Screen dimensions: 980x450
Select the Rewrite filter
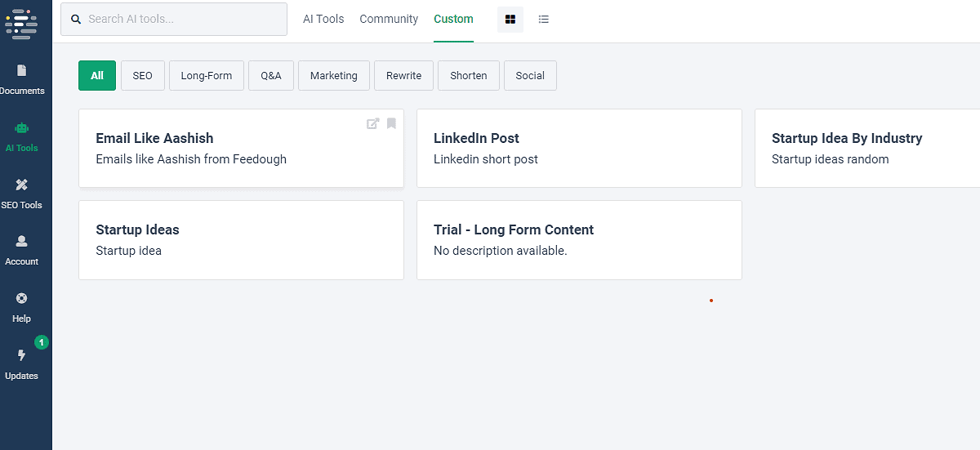point(404,76)
